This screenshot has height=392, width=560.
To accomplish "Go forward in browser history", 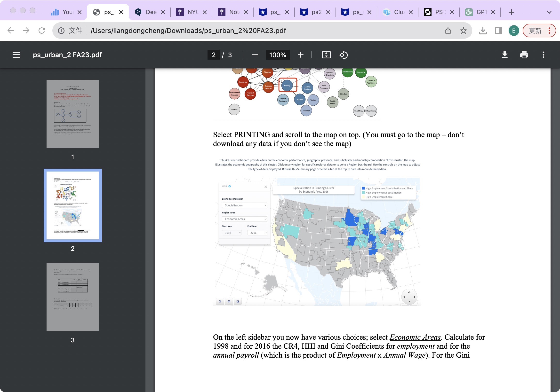I will [26, 31].
